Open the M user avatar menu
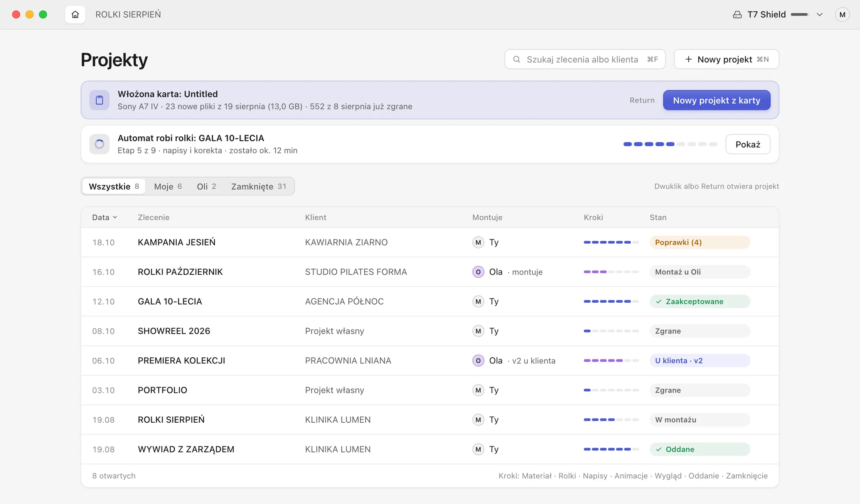The width and height of the screenshot is (860, 504). click(842, 15)
